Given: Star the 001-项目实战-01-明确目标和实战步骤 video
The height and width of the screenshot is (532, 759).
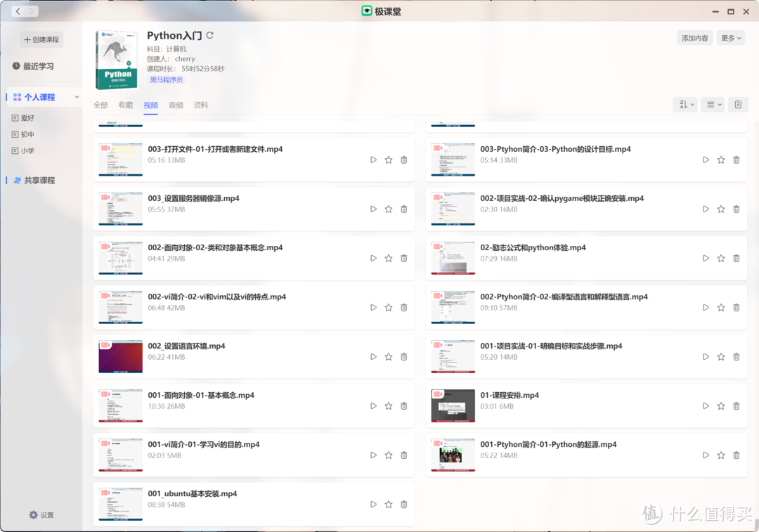Looking at the screenshot, I should point(721,356).
